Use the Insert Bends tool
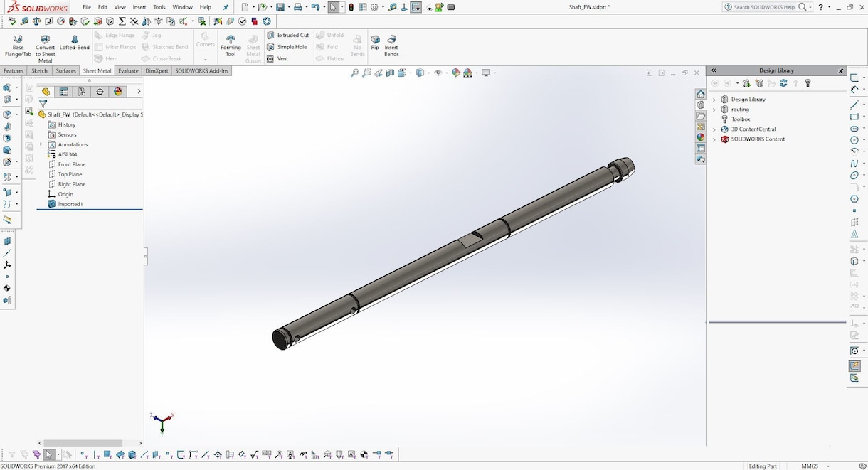The height and width of the screenshot is (470, 868). (391, 46)
